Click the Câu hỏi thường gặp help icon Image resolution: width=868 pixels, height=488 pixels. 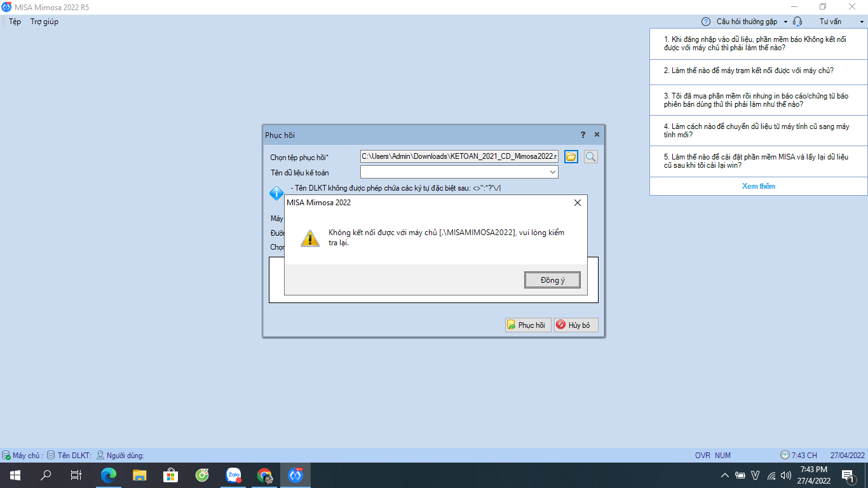[706, 22]
